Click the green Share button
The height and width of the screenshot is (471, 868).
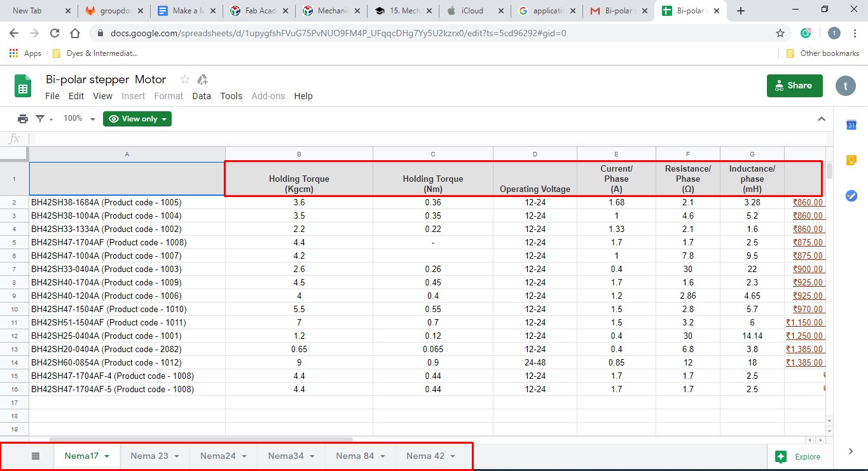point(794,86)
